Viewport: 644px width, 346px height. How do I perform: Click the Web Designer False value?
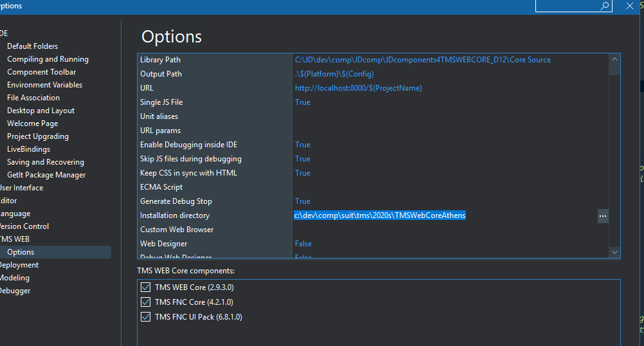click(x=303, y=244)
